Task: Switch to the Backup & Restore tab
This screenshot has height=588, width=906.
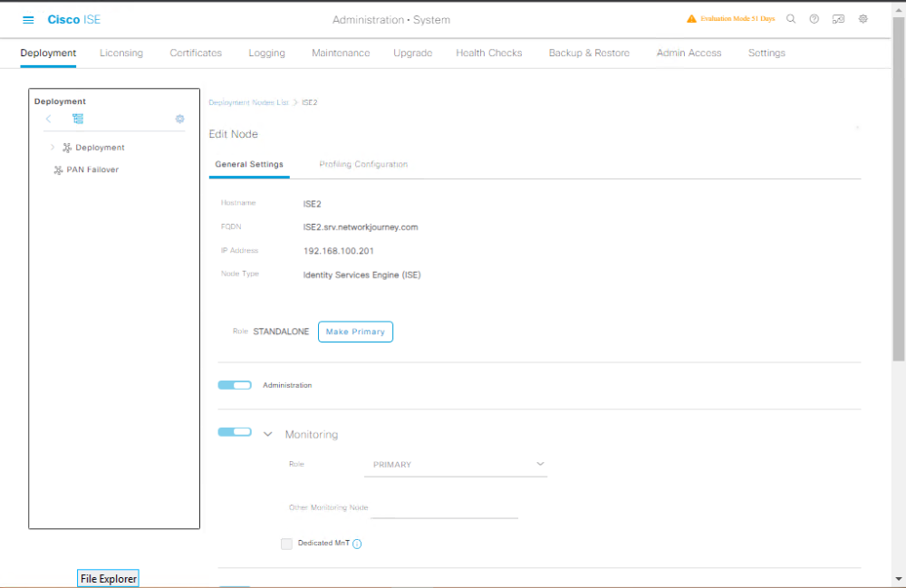Action: [590, 53]
